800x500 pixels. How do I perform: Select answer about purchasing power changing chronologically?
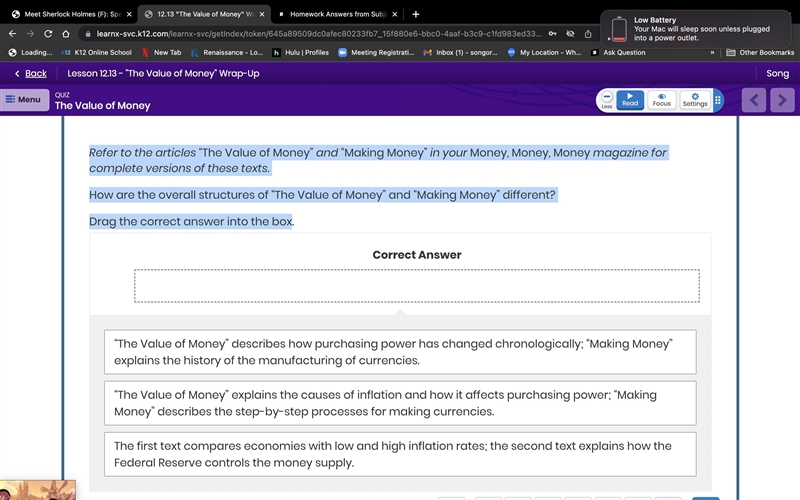tap(400, 352)
